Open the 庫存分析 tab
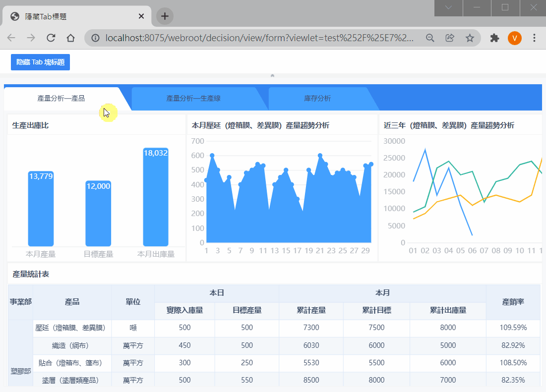Viewport: 546px width, 392px height. coord(318,98)
